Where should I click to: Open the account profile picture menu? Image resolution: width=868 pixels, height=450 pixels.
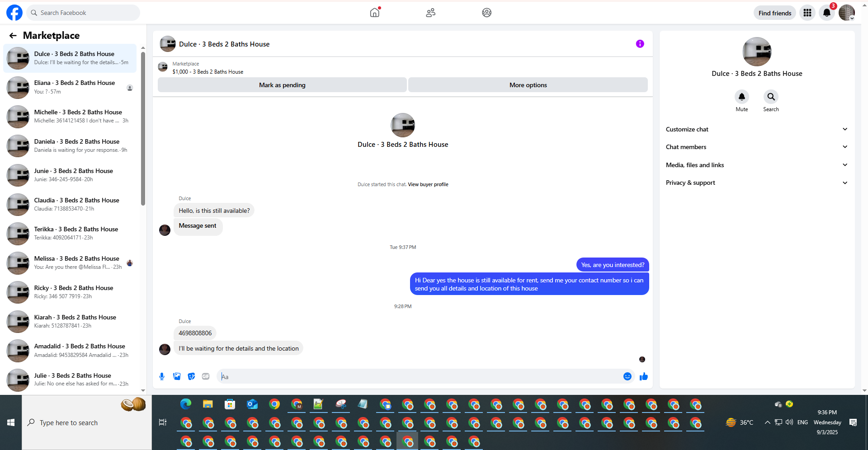847,13
